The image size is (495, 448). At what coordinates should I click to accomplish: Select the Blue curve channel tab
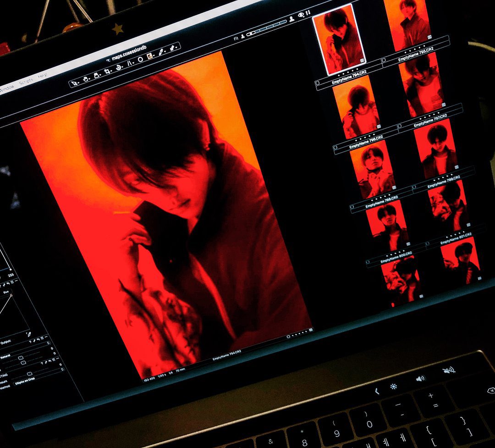pyautogui.click(x=6, y=292)
